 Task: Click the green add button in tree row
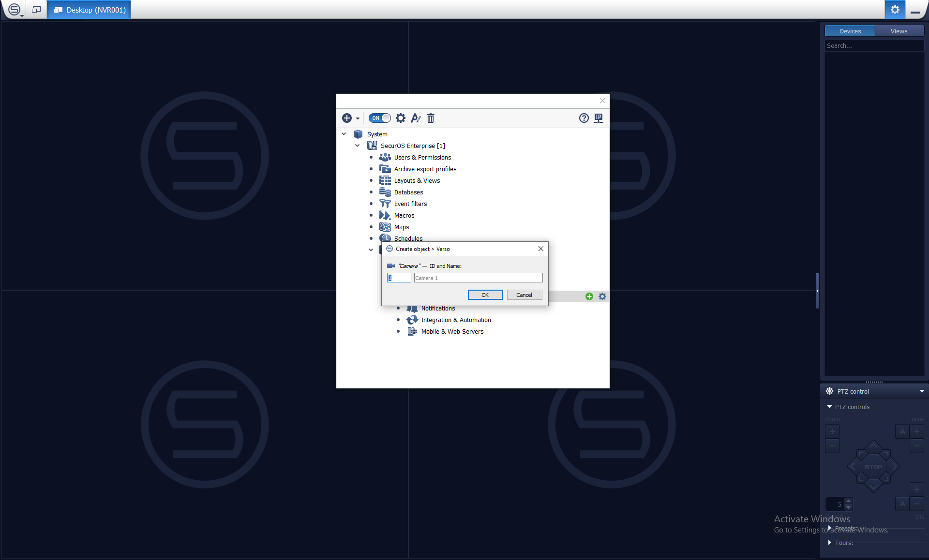click(589, 296)
